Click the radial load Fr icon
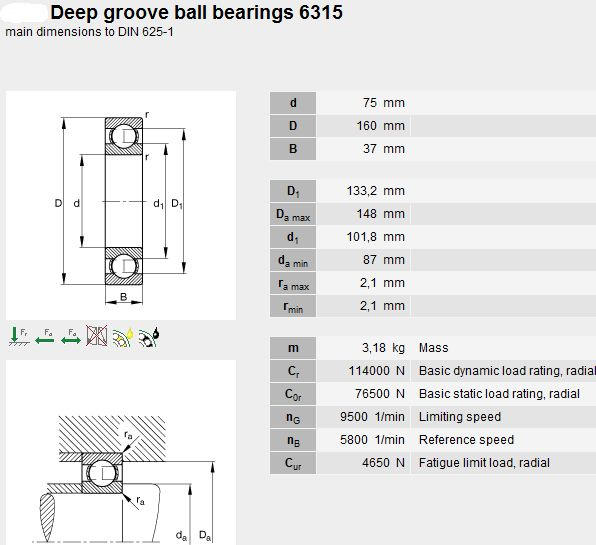 point(19,336)
